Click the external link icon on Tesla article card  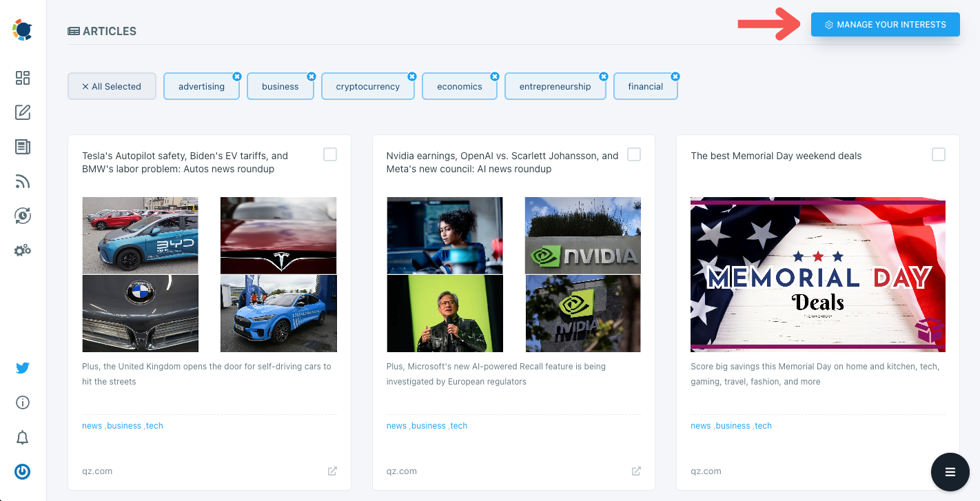[x=332, y=471]
